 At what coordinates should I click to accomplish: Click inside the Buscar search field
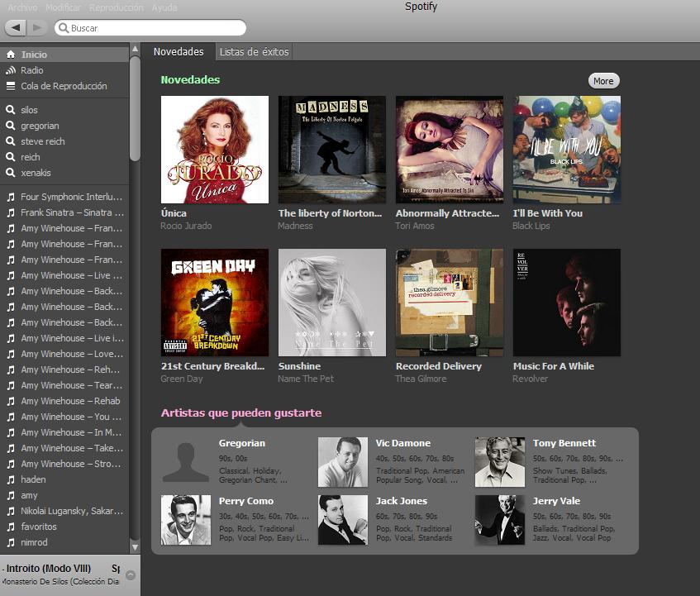150,27
